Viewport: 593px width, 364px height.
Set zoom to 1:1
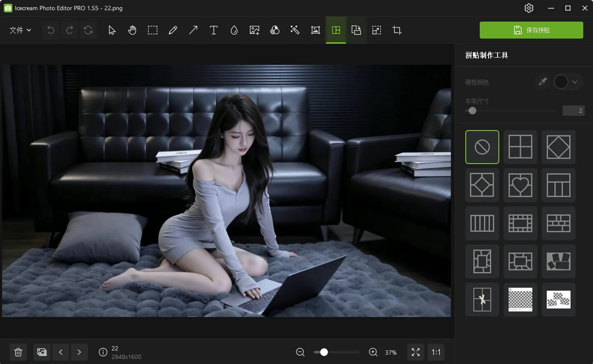click(436, 352)
